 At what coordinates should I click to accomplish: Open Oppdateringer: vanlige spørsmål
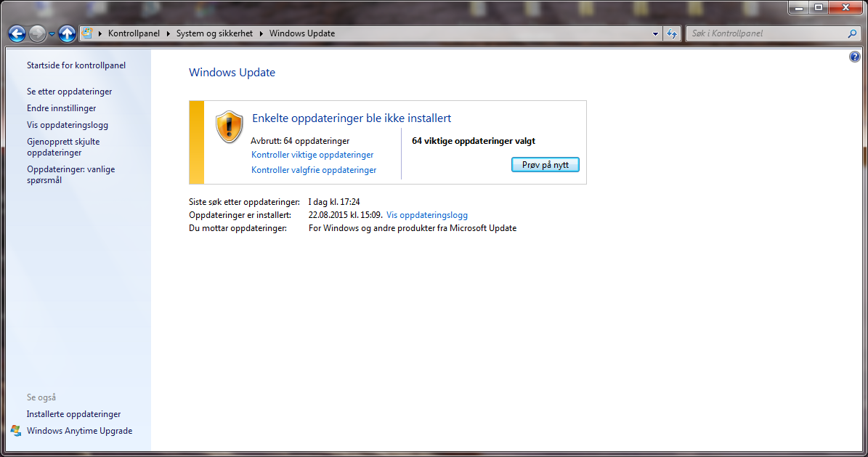71,174
